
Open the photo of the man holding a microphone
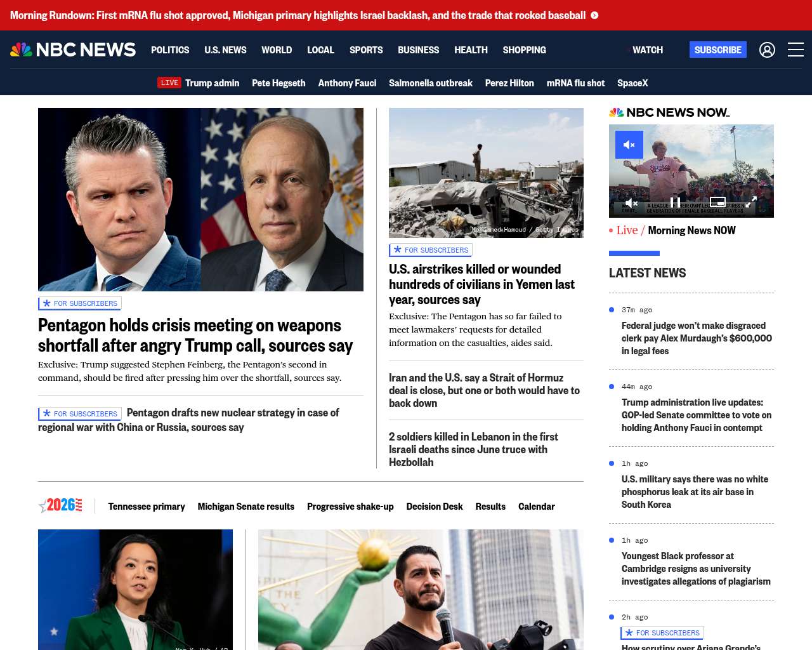click(x=421, y=590)
